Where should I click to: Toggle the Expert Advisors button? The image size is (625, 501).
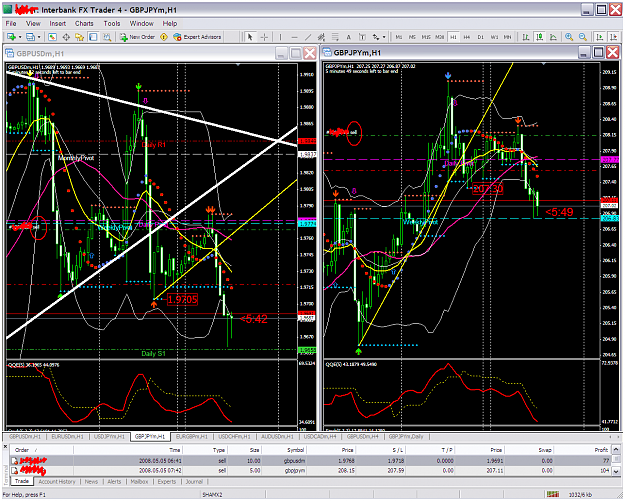(x=197, y=37)
